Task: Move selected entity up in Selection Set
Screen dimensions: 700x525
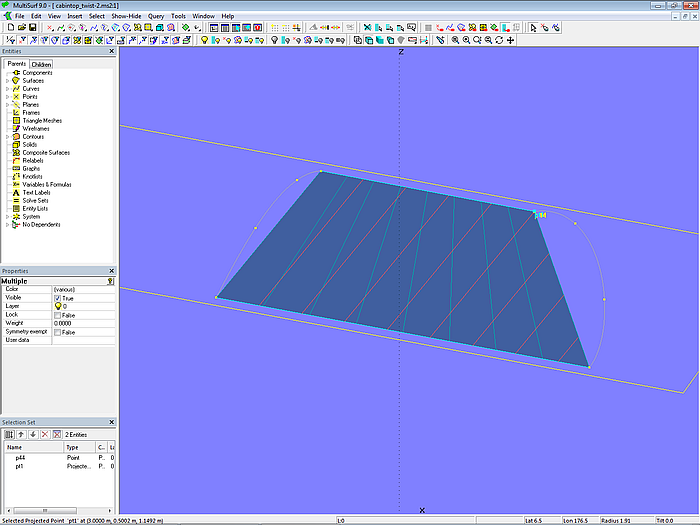Action: tap(20, 434)
